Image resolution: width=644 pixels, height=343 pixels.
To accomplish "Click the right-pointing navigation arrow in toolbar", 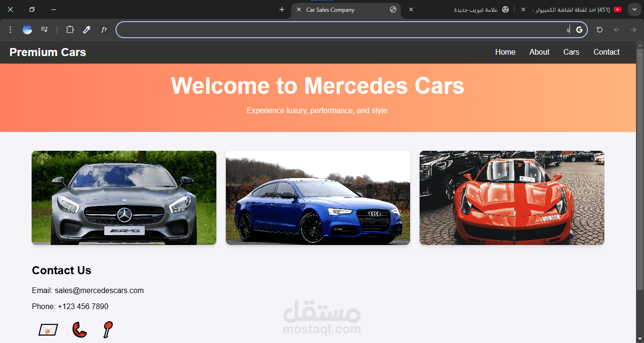I will (634, 30).
